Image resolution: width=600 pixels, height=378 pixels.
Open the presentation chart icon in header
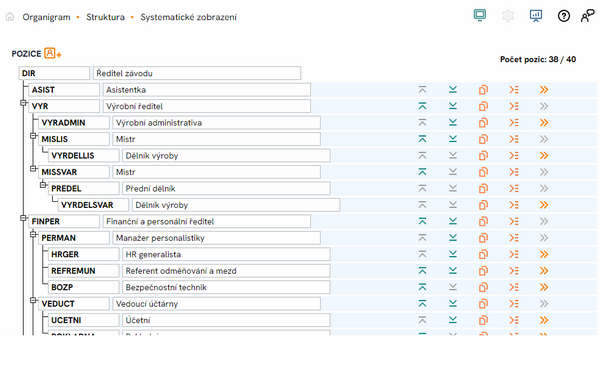click(x=536, y=16)
